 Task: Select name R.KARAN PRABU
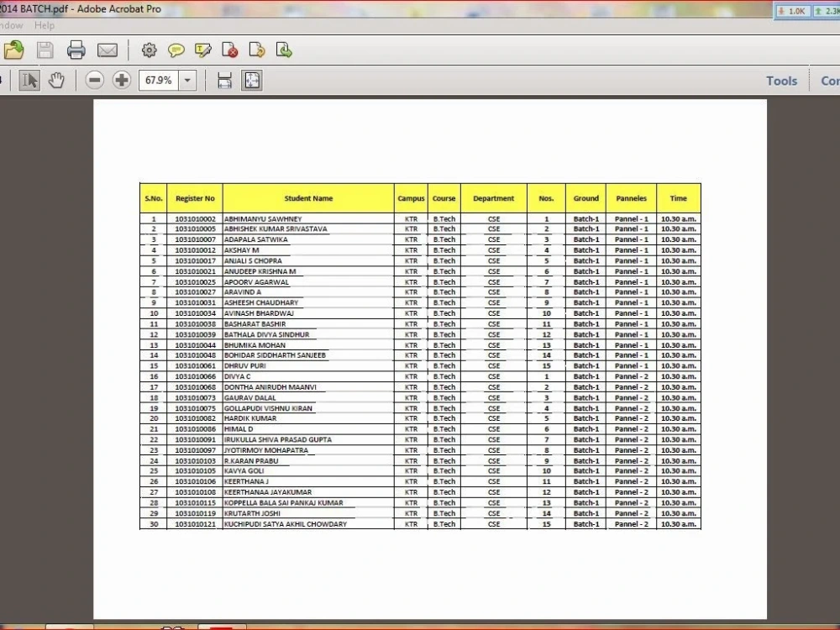click(x=251, y=461)
